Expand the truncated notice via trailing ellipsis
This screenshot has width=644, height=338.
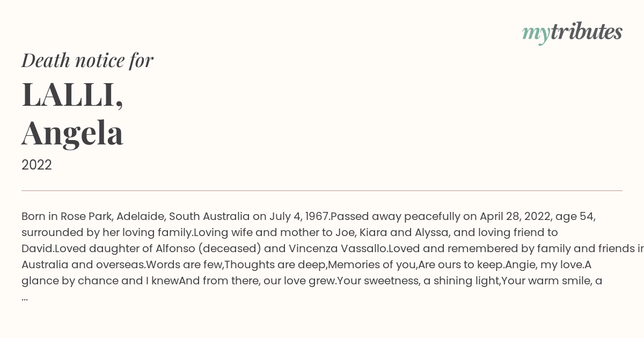[25, 297]
